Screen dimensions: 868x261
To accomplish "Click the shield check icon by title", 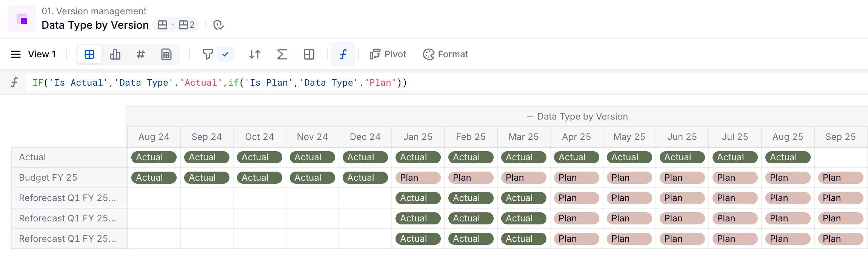I will (219, 25).
